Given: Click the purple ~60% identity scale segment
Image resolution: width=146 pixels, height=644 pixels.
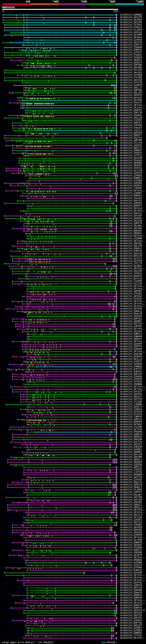Looking at the screenshot, I should [73, 4].
